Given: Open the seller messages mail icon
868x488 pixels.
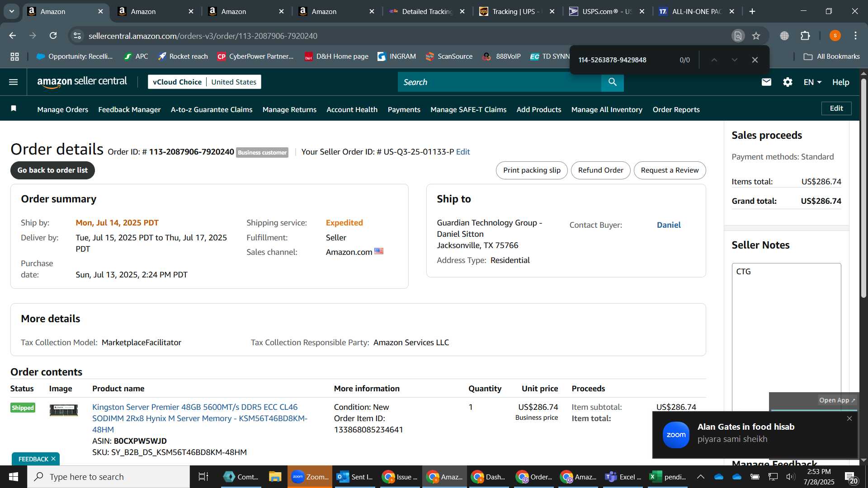Looking at the screenshot, I should click(x=766, y=82).
